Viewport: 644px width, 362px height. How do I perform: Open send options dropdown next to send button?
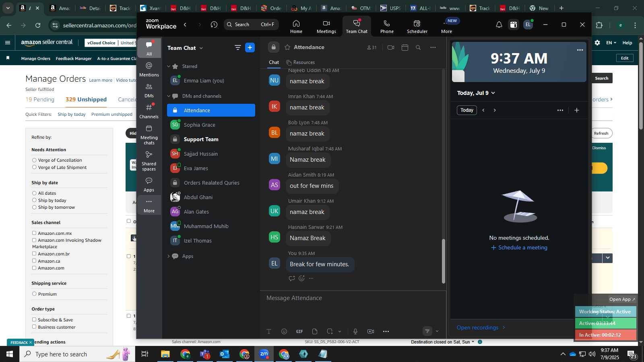(x=437, y=331)
